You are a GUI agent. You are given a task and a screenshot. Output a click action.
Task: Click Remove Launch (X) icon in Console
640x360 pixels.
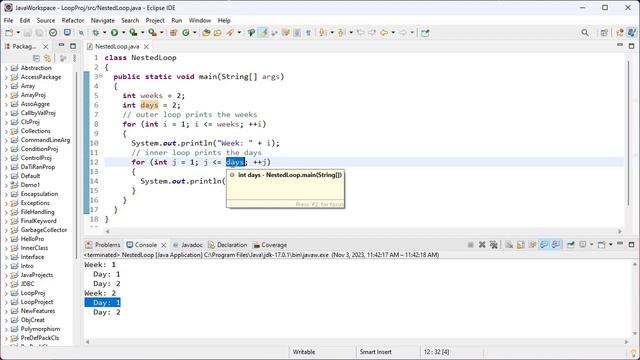[482, 244]
